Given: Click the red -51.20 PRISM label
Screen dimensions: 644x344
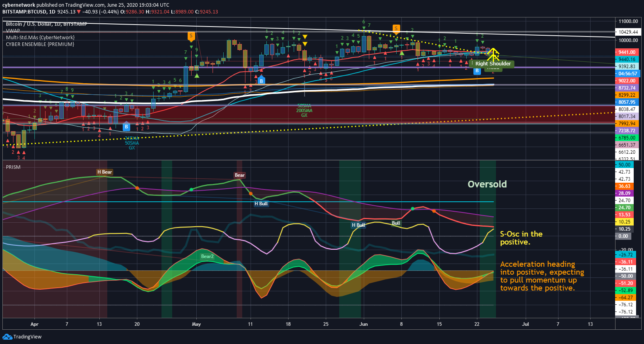Looking at the screenshot, I should (x=626, y=283).
